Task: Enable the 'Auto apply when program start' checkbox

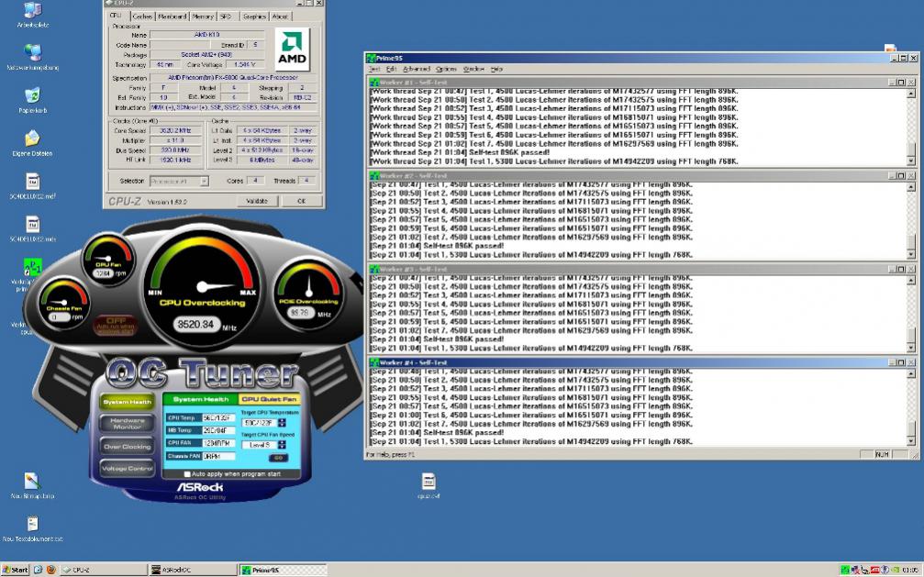Action: (188, 474)
